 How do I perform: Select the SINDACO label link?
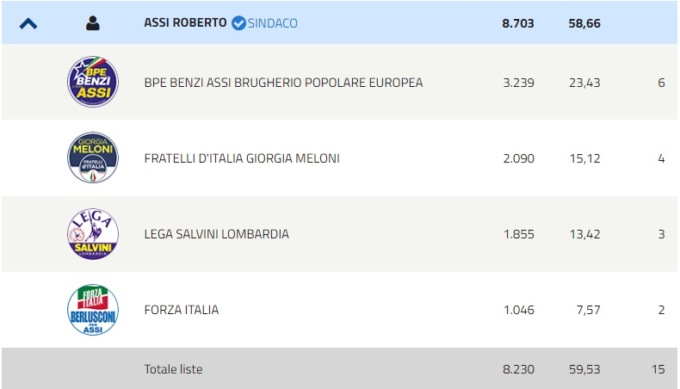pyautogui.click(x=273, y=23)
